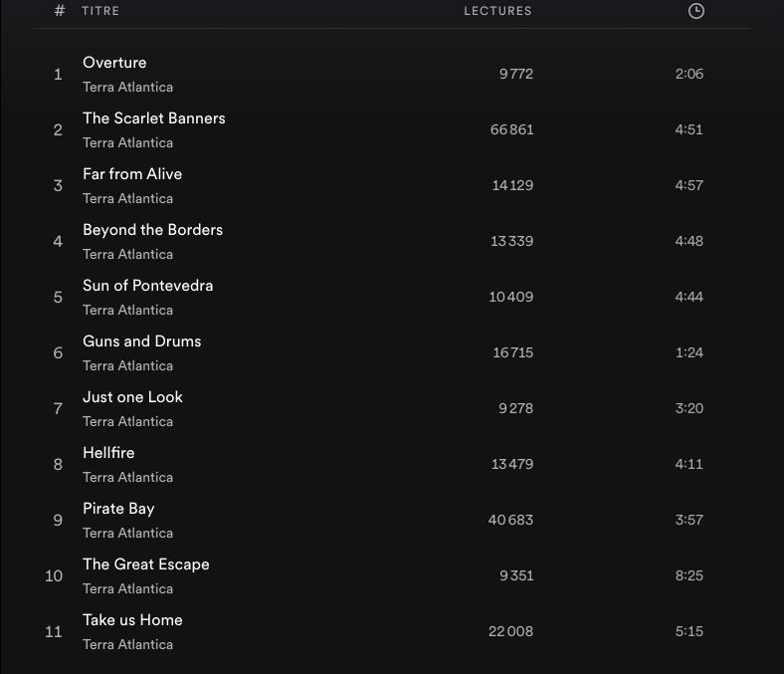Open the Far from Alive track

pos(132,174)
